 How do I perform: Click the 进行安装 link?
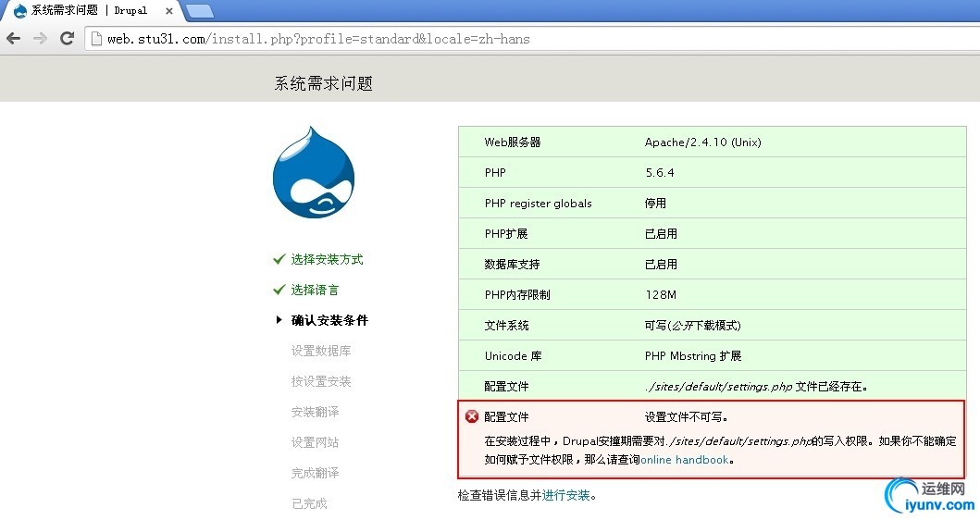565,496
